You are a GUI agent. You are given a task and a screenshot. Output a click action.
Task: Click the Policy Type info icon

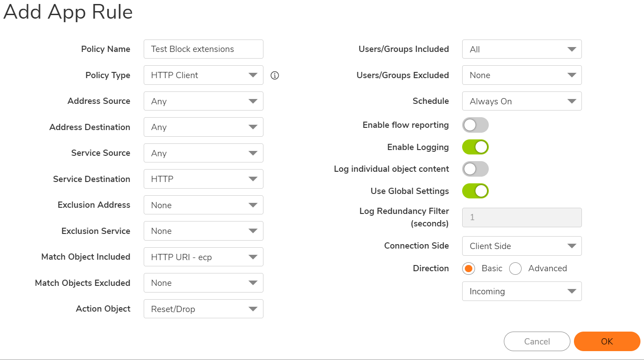point(275,75)
